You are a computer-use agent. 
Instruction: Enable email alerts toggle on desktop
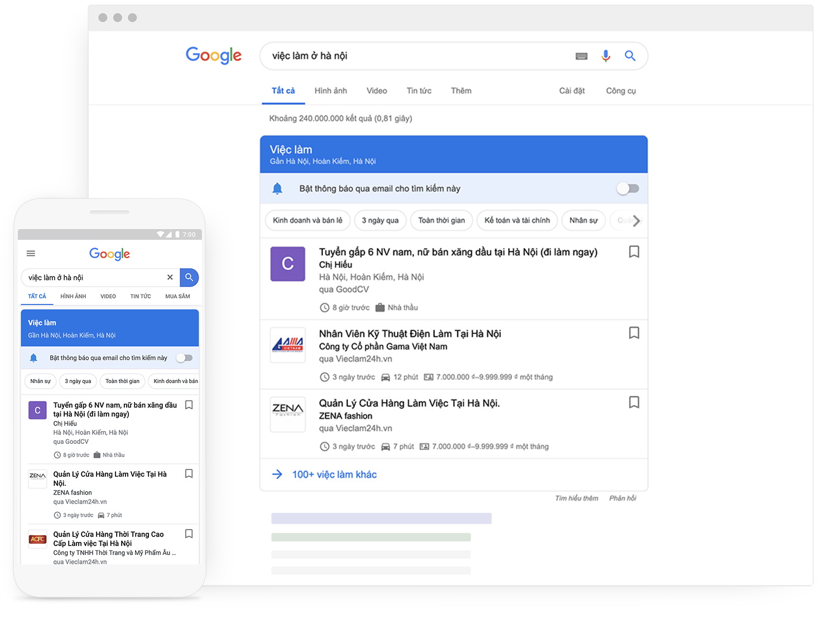tap(628, 188)
